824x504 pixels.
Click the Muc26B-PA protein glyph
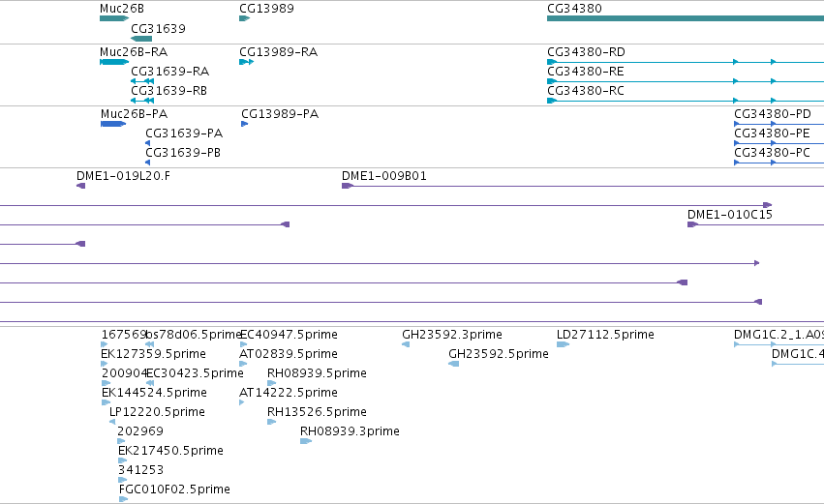click(x=113, y=125)
